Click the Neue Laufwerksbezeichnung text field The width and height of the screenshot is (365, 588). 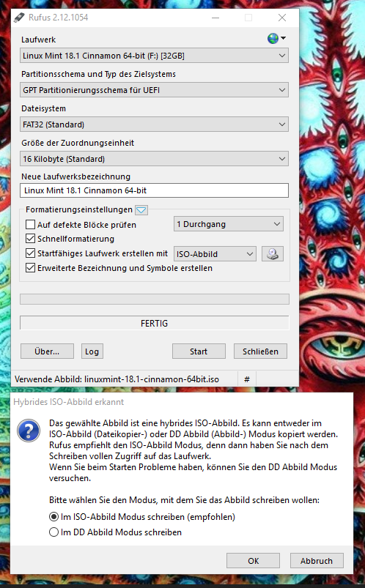click(x=154, y=190)
